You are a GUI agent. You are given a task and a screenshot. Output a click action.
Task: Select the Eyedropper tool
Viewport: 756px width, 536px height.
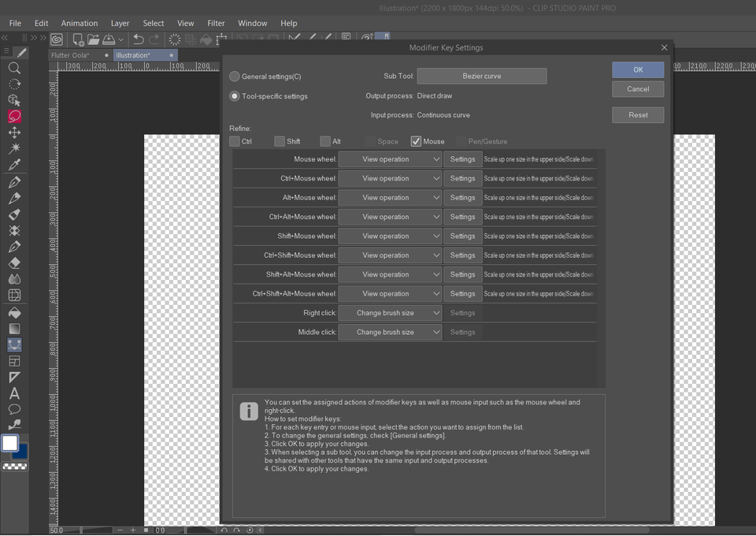click(14, 165)
